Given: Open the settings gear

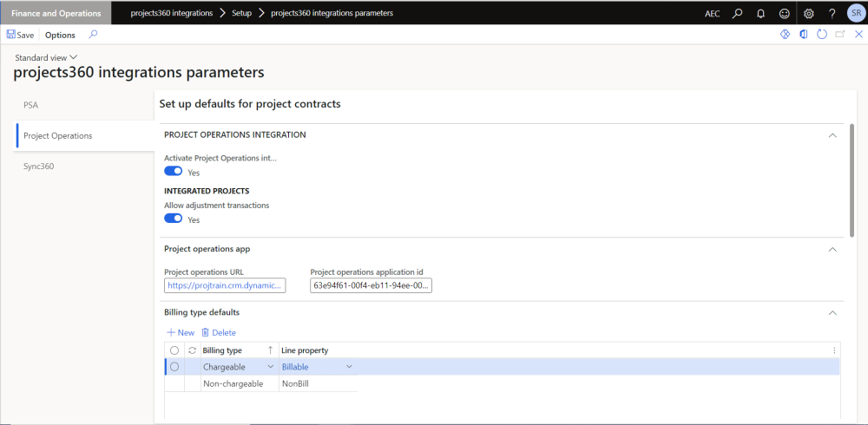Looking at the screenshot, I should [809, 13].
